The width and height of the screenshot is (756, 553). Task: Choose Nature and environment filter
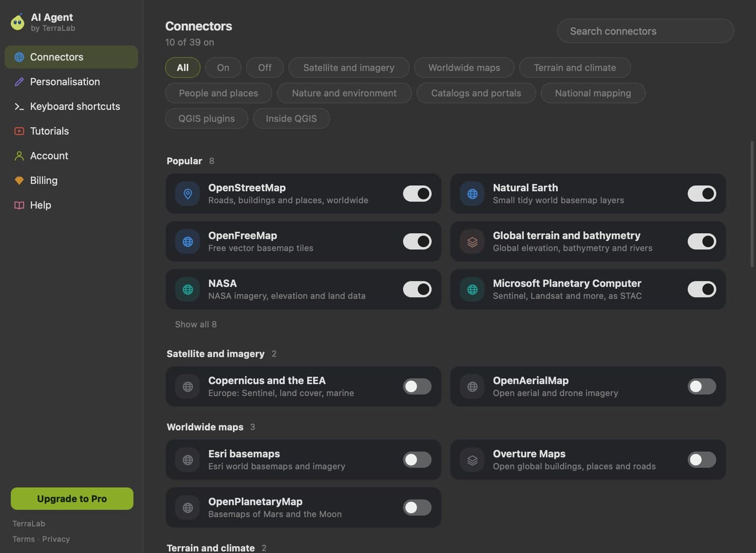(345, 93)
